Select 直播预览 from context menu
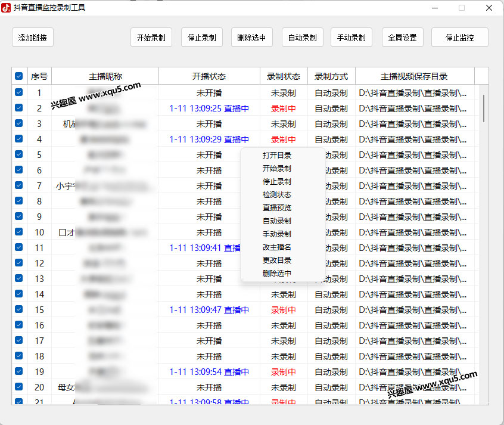 tap(277, 208)
